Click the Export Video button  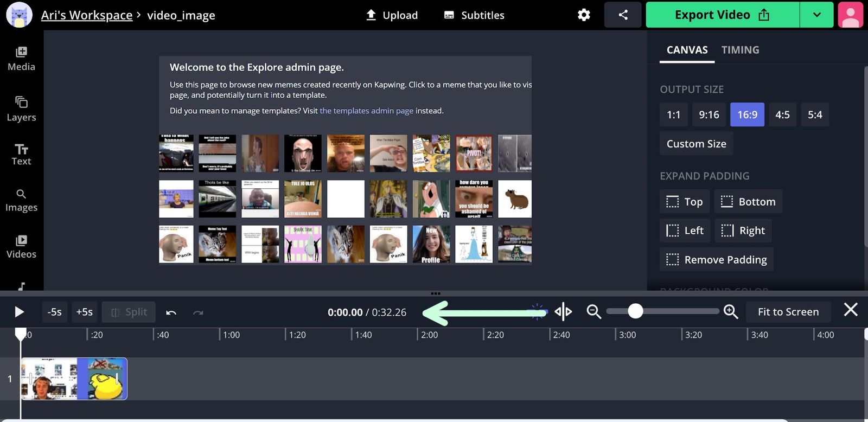point(722,15)
